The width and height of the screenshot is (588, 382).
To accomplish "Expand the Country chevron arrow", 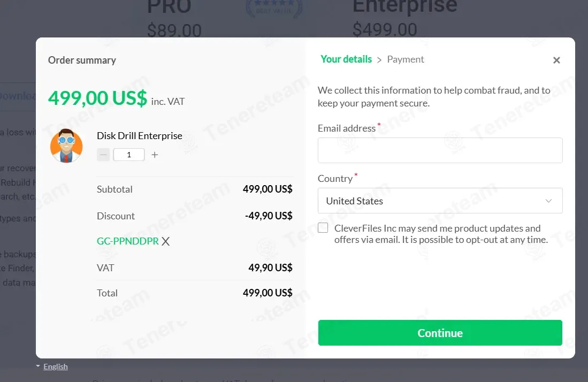I will coord(548,201).
